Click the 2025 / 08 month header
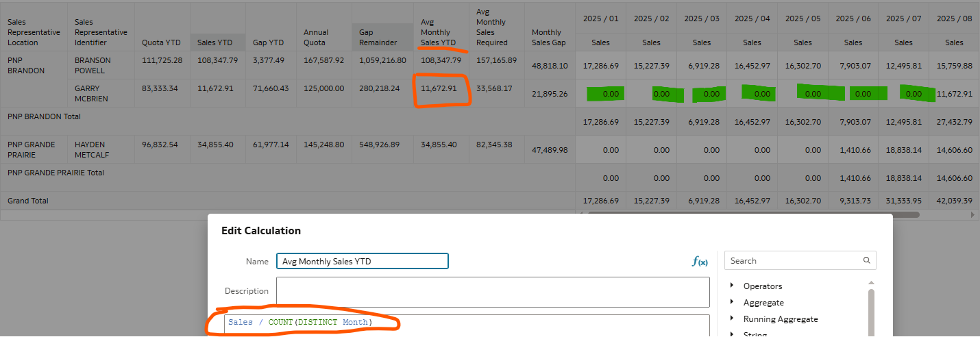 pos(954,18)
